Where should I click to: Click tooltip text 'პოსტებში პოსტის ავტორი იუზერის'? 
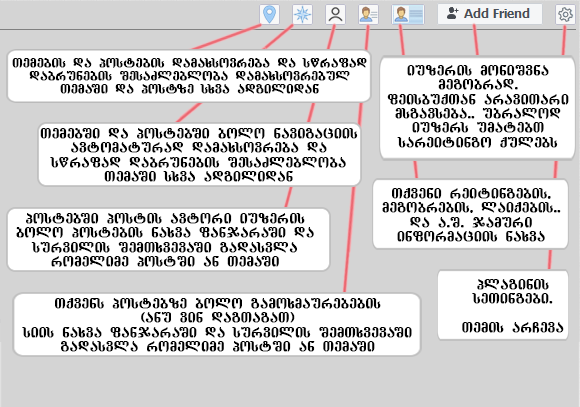click(x=166, y=218)
